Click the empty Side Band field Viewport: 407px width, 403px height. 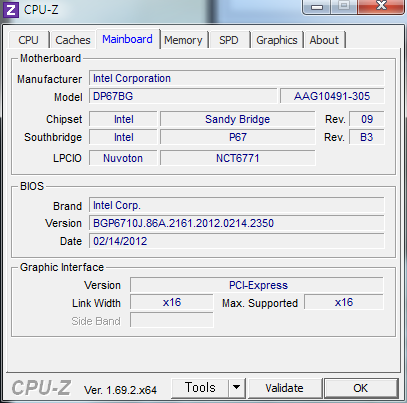coord(172,320)
